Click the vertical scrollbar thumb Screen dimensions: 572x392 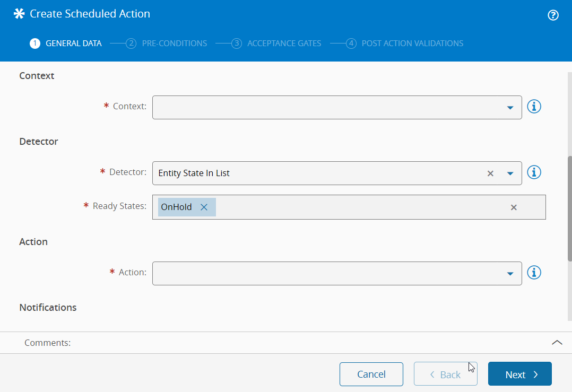pos(569,207)
